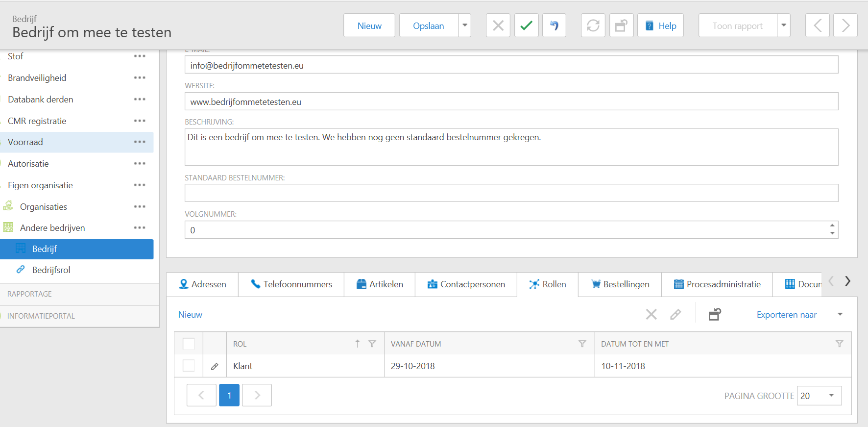Click the gray X cancel icon in top toolbar
This screenshot has width=868, height=427.
498,25
